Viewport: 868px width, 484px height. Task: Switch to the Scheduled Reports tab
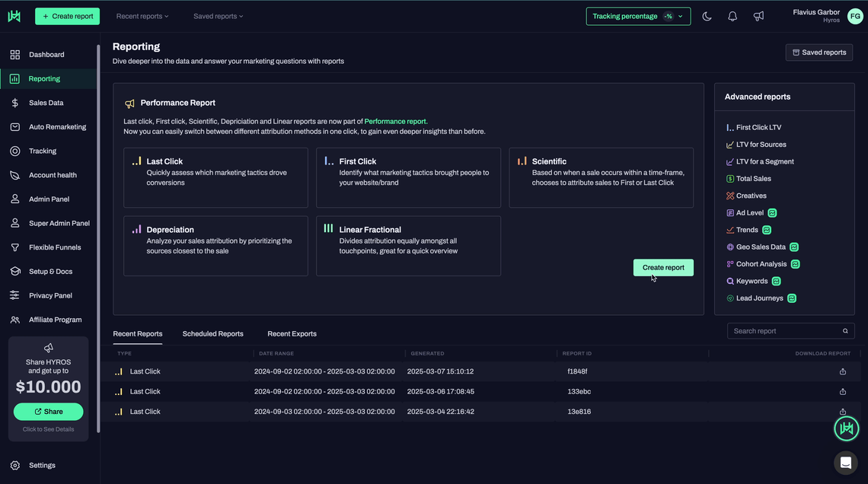tap(213, 333)
